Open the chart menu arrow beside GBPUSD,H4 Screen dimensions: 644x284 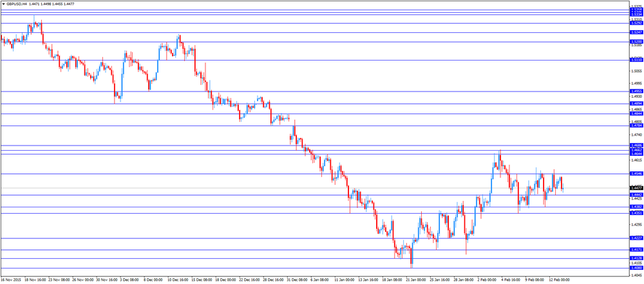click(x=3, y=4)
